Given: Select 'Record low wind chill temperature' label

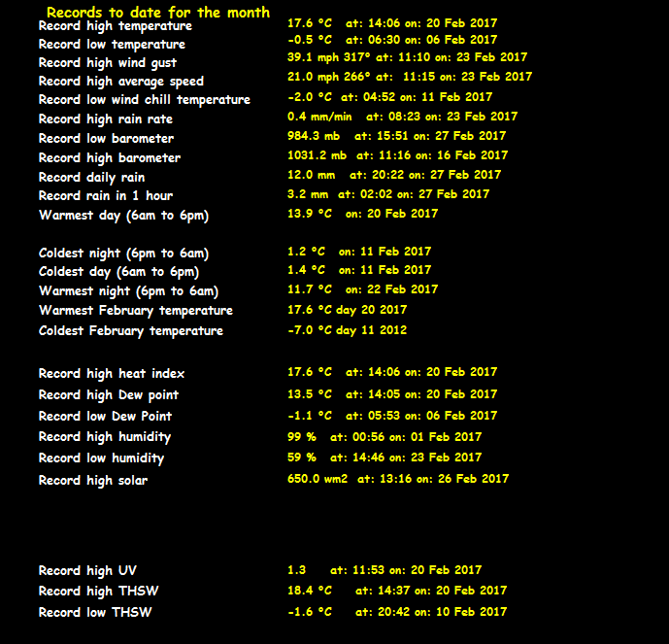Looking at the screenshot, I should (x=145, y=100).
